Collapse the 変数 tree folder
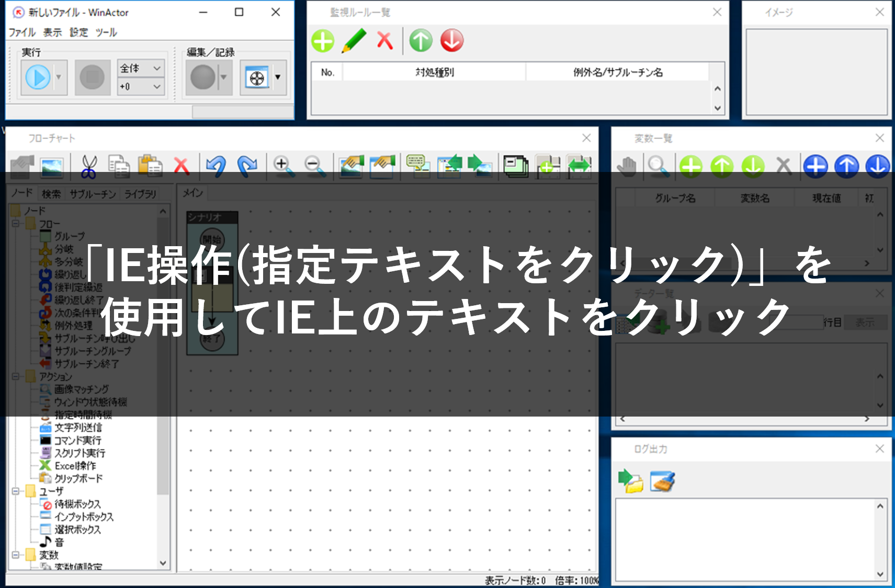This screenshot has height=588, width=895. click(16, 555)
